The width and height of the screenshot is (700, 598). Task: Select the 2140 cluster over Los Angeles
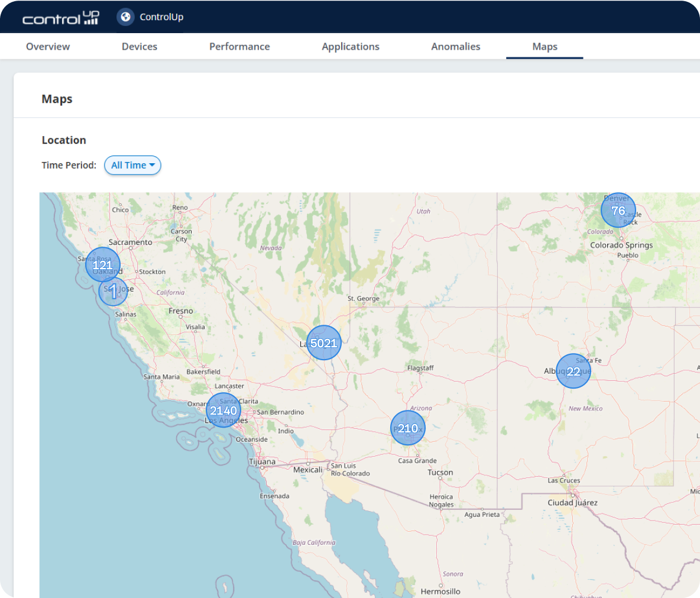pyautogui.click(x=223, y=410)
